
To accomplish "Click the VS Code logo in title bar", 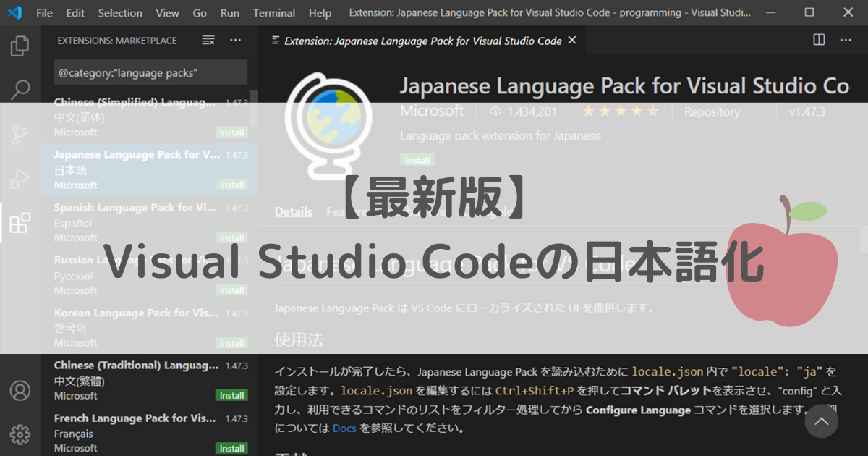I will point(14,12).
